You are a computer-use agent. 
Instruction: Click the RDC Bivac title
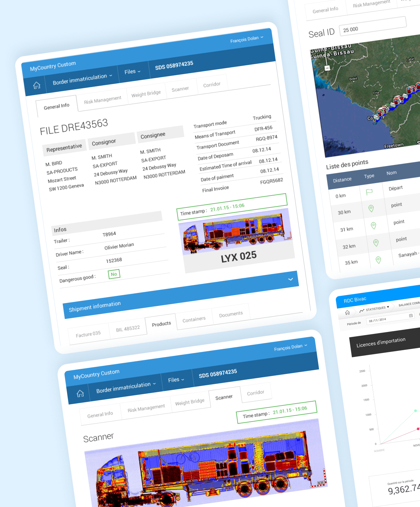coord(355,300)
